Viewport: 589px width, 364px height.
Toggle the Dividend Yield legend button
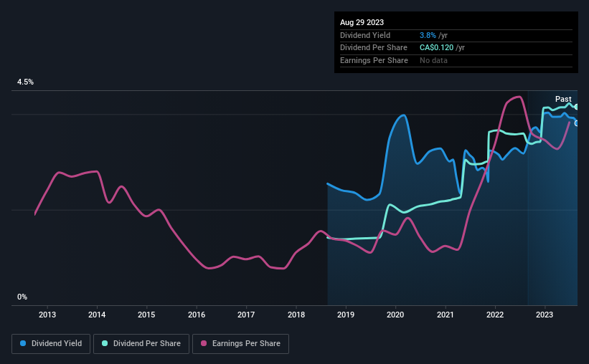point(51,344)
